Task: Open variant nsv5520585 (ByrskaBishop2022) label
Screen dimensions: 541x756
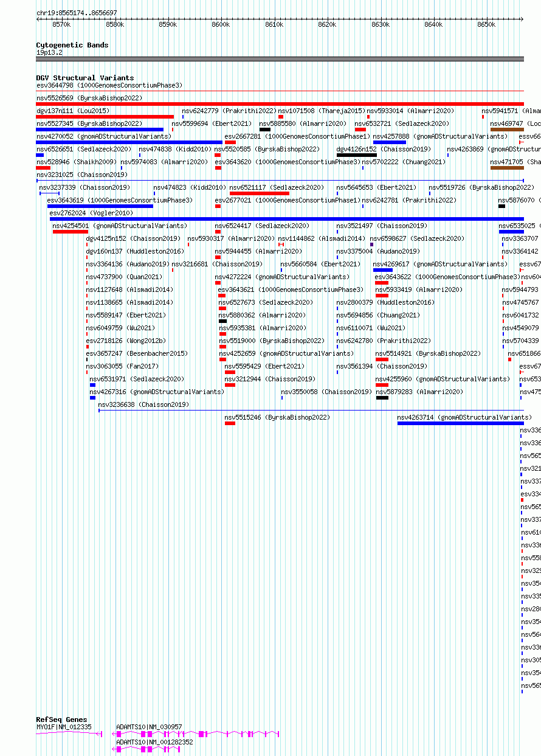Action: [267, 150]
